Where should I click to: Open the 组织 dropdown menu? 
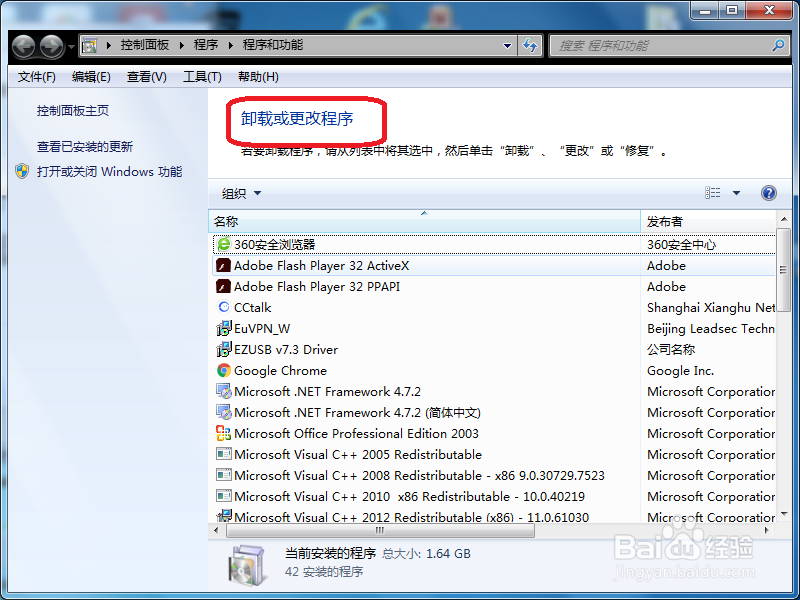(x=241, y=193)
